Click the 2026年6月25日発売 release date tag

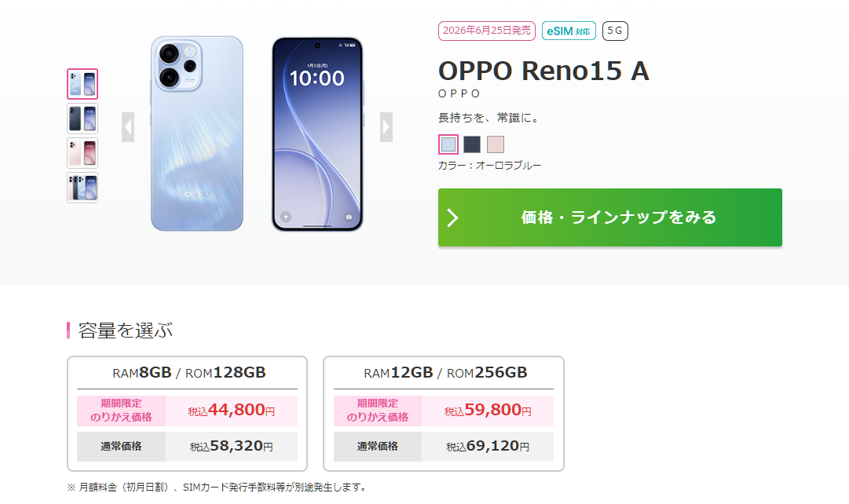pyautogui.click(x=487, y=31)
